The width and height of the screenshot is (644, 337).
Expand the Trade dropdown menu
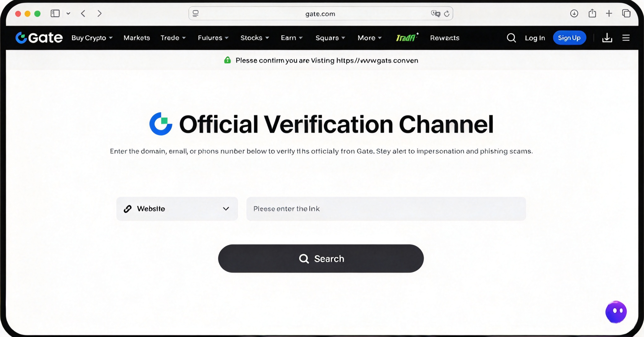[173, 38]
